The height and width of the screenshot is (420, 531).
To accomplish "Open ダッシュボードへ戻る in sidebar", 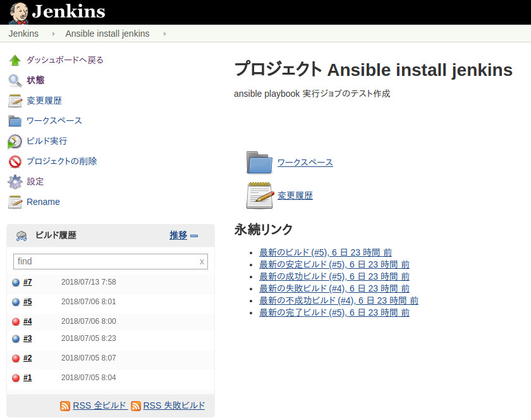I will click(x=65, y=60).
